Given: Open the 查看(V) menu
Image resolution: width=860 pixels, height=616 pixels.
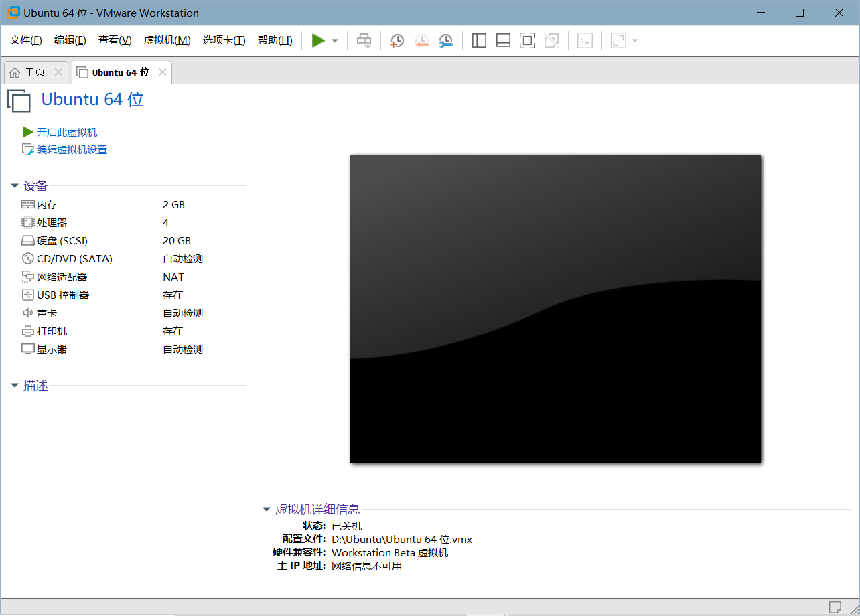Looking at the screenshot, I should [115, 40].
